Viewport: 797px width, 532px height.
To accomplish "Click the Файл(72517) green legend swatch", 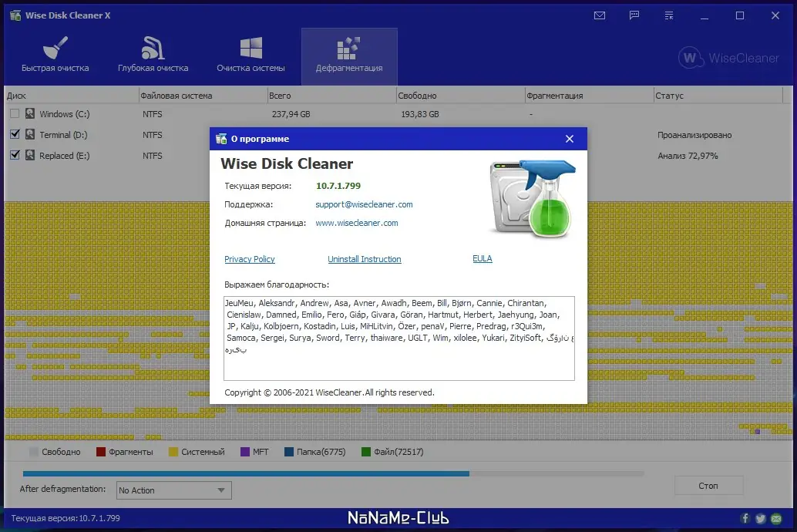I will 366,452.
